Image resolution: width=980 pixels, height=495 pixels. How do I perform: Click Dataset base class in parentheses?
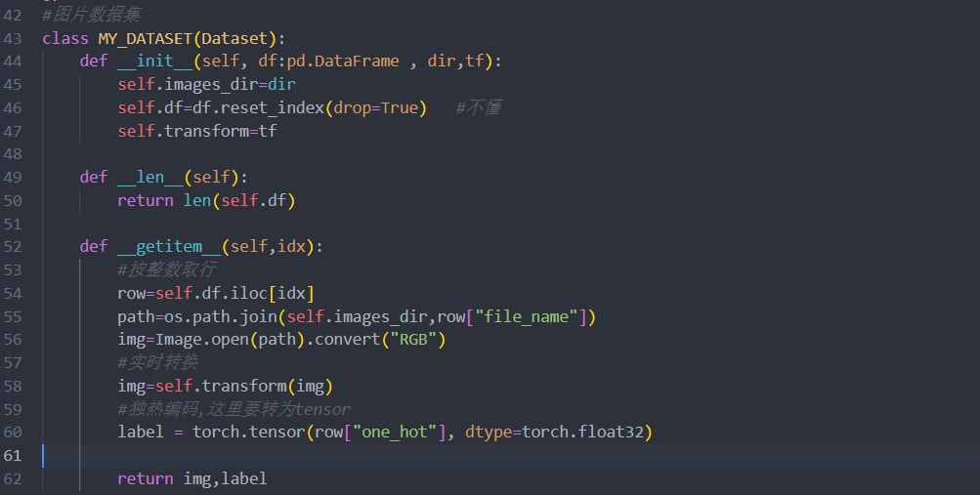click(x=234, y=39)
